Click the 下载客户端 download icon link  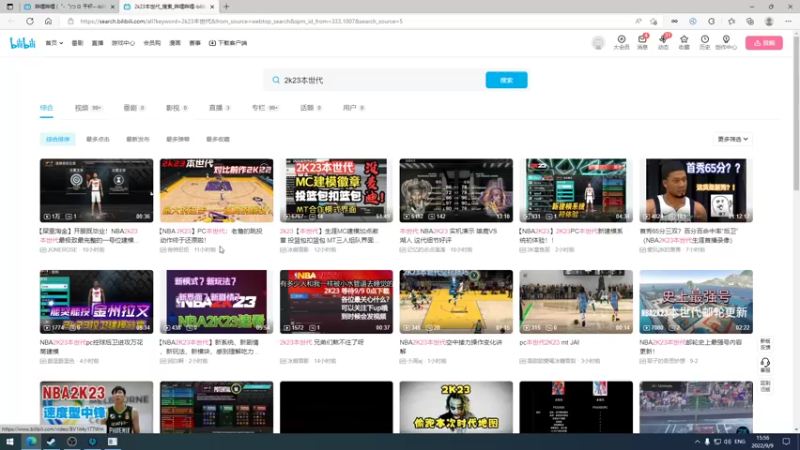click(228, 43)
